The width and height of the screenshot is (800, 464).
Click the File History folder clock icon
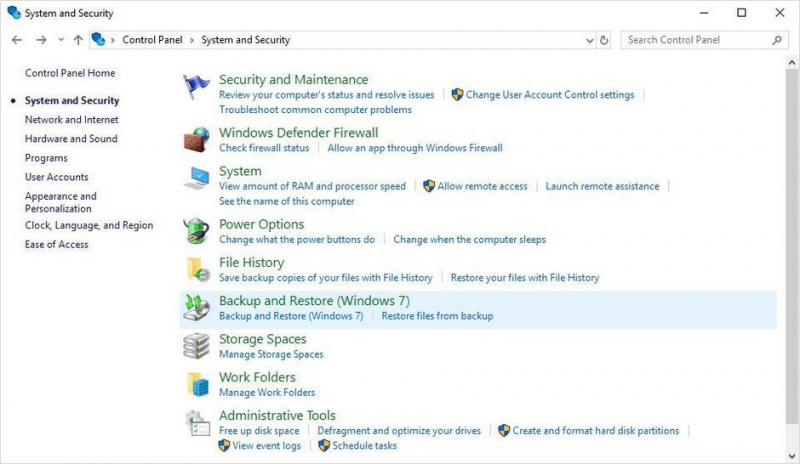click(x=198, y=270)
